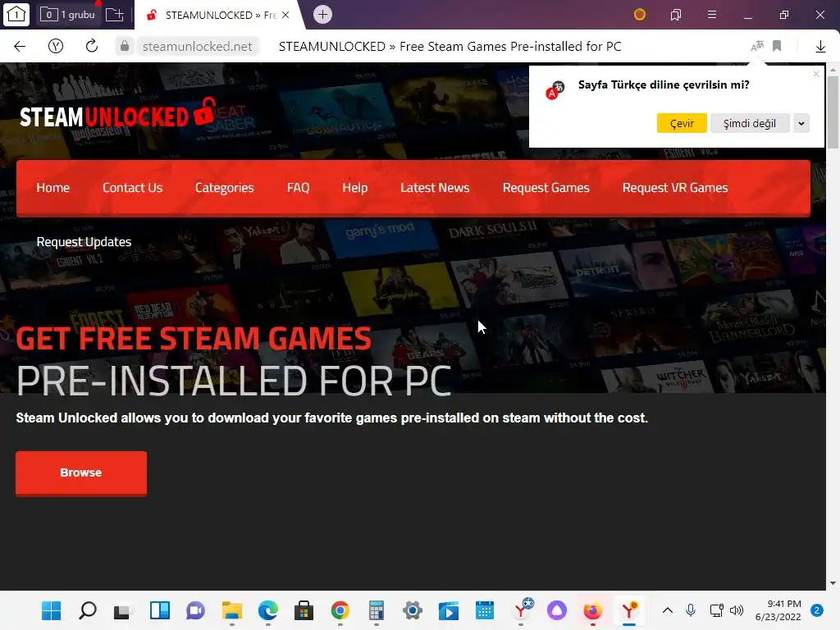840x630 pixels.
Task: Bookmark this page with the bookmark icon
Action: point(777,46)
